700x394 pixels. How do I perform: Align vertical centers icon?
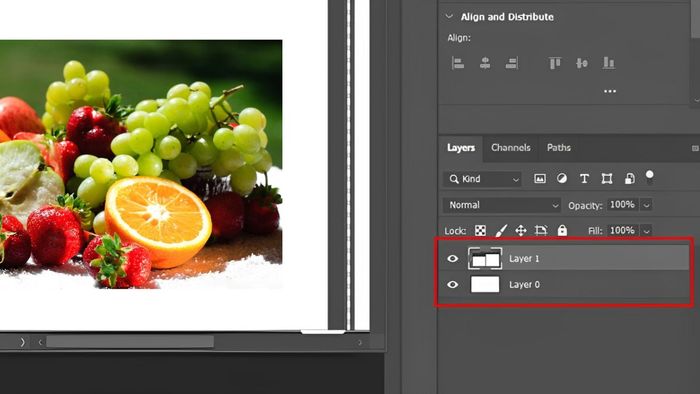[582, 63]
